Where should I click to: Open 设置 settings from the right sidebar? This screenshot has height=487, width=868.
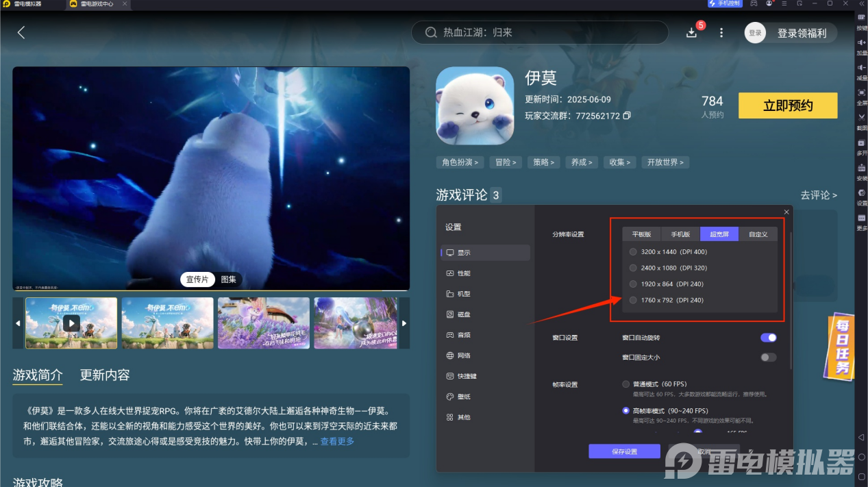pyautogui.click(x=862, y=197)
